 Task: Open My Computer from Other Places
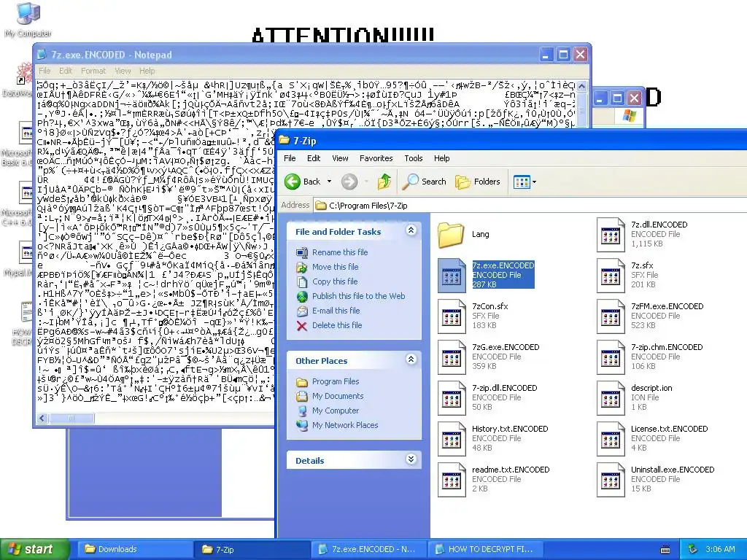[x=336, y=411]
